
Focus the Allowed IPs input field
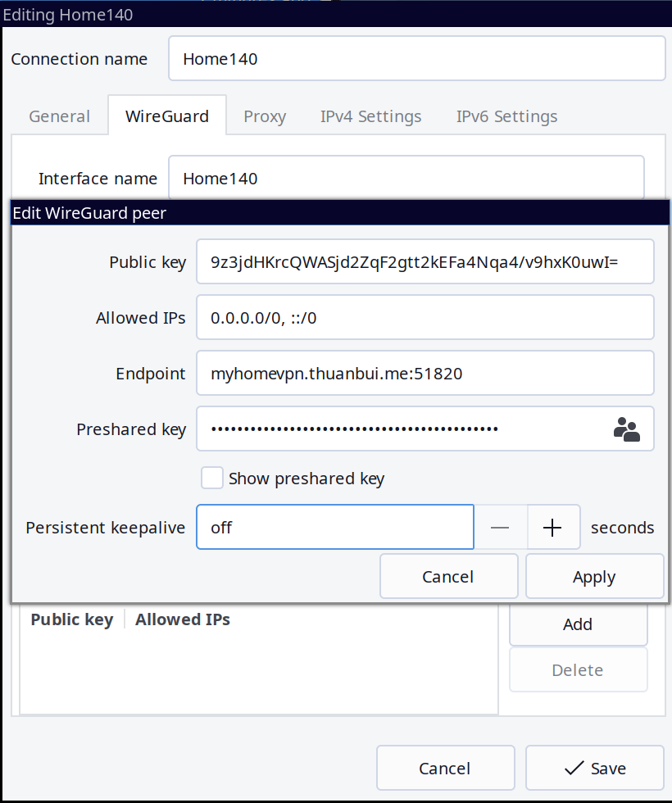tap(425, 318)
